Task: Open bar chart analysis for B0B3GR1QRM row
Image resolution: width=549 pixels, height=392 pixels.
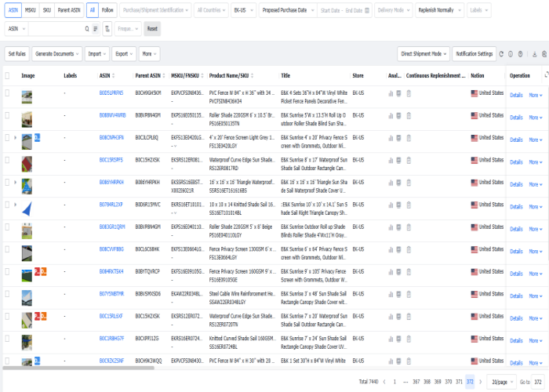Action: tap(391, 227)
